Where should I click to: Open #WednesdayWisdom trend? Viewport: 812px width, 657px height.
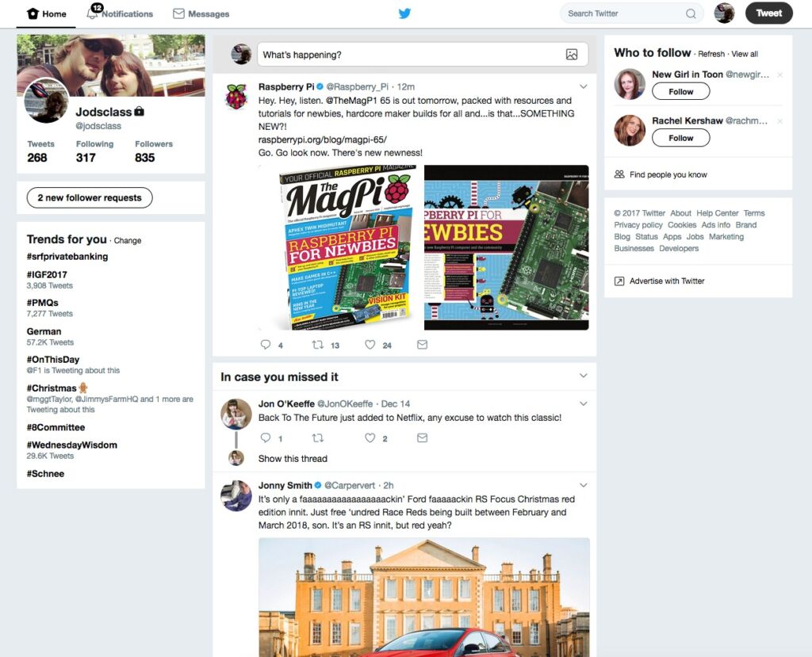[x=71, y=445]
